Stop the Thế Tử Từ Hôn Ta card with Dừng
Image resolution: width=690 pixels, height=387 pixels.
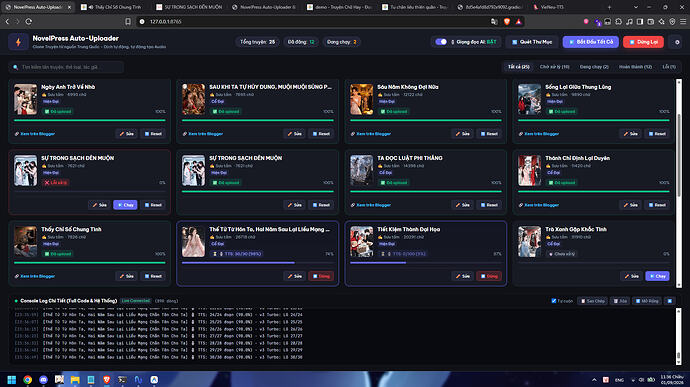(321, 276)
